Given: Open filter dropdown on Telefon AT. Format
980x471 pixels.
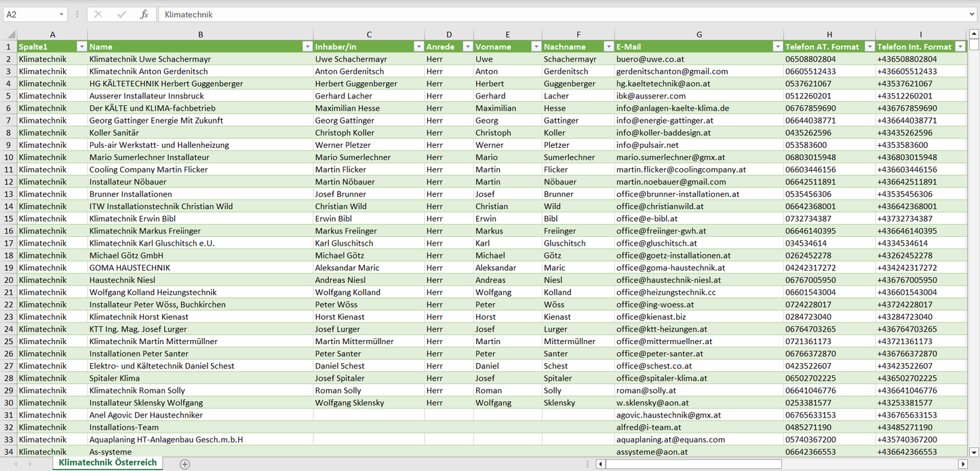Looking at the screenshot, I should coord(868,47).
